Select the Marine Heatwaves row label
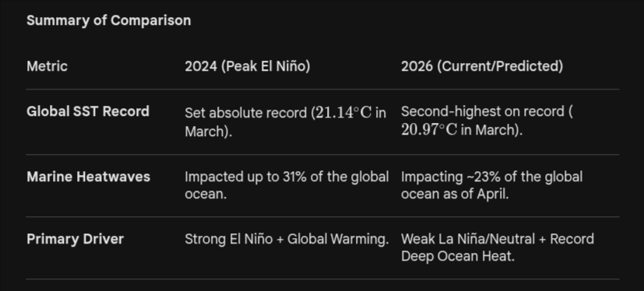Image resolution: width=644 pixels, height=291 pixels. click(88, 177)
